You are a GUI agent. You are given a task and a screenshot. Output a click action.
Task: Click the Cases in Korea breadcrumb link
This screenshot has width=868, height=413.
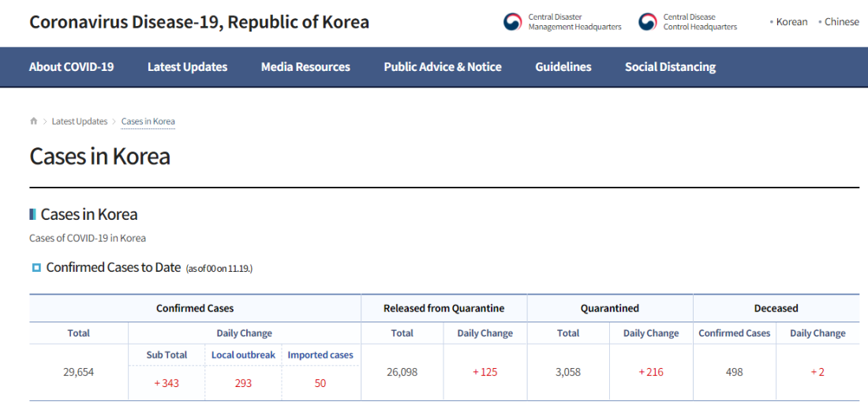(x=148, y=121)
